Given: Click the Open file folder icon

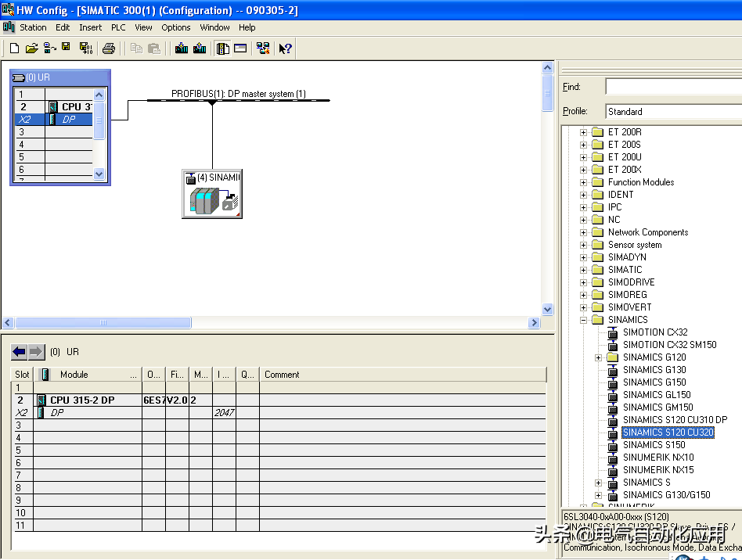Looking at the screenshot, I should coord(31,48).
